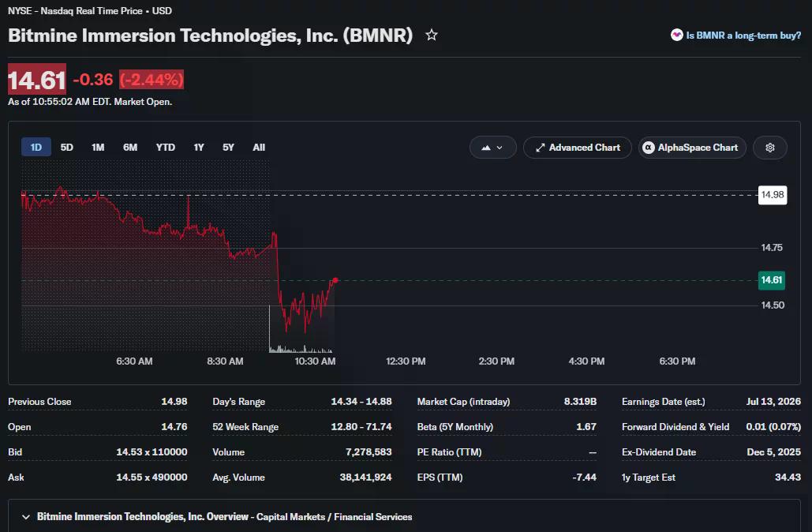Screen dimensions: 812x532
Task: Click the large 14.61 price quote
Action: coord(37,80)
